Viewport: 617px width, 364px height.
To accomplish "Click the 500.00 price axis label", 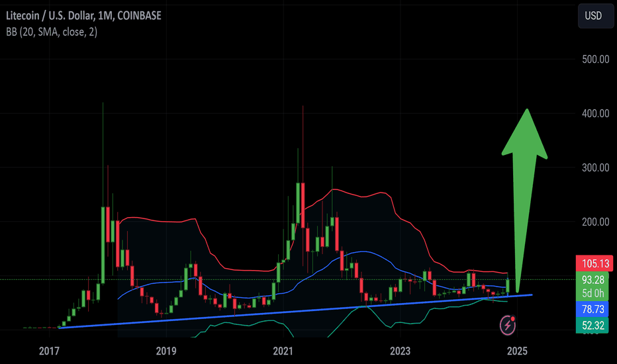I will 595,60.
